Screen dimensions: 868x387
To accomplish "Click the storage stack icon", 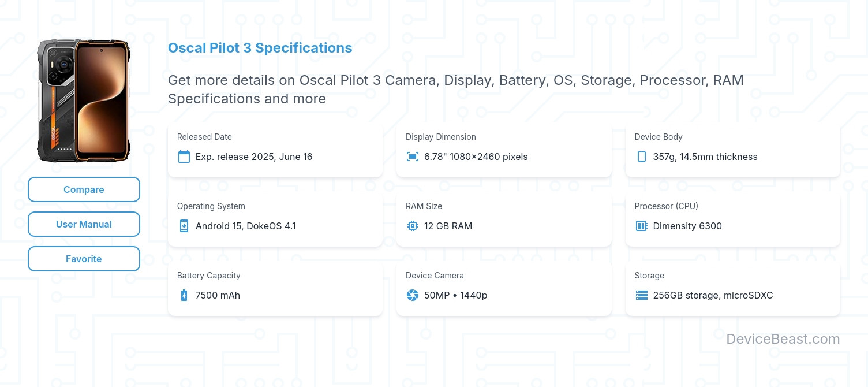I will [x=641, y=295].
